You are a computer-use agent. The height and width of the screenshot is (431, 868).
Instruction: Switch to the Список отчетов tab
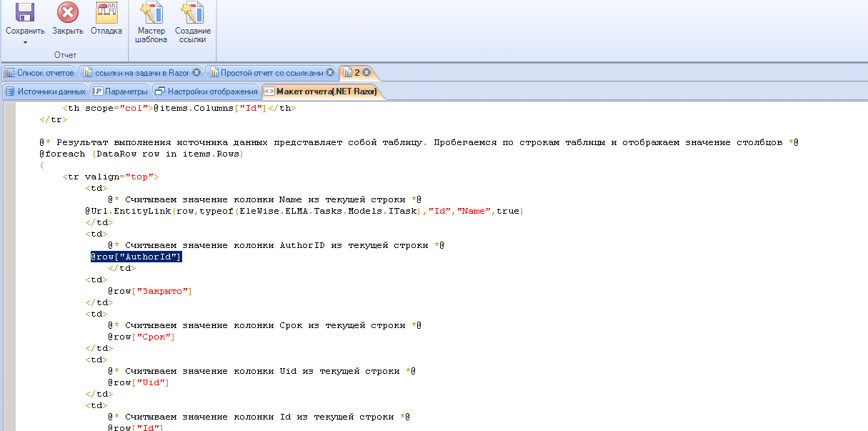[x=39, y=73]
